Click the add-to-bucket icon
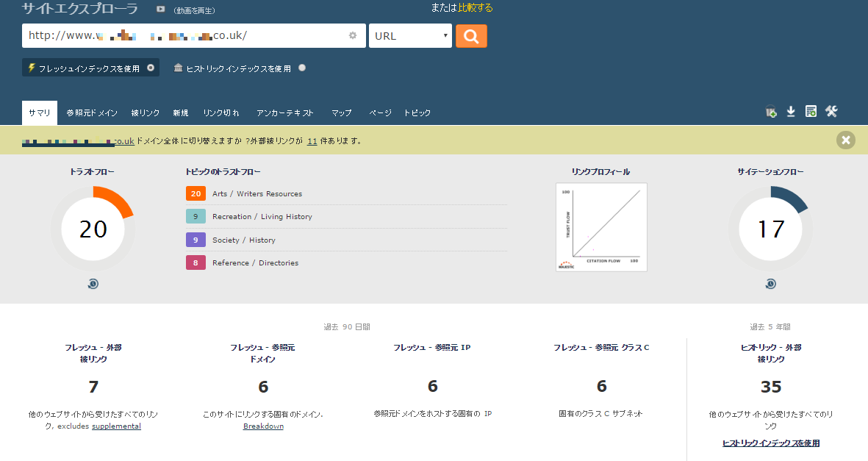Image resolution: width=868 pixels, height=461 pixels. coord(771,112)
